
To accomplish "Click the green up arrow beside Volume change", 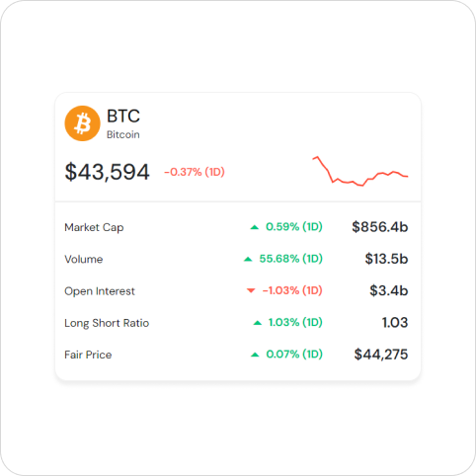I will [248, 259].
